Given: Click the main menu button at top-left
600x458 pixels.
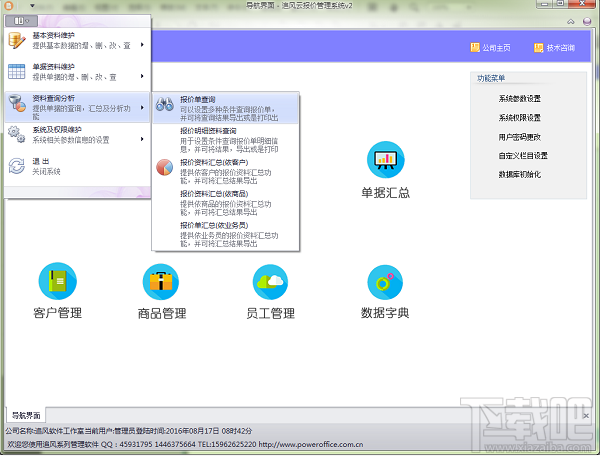Looking at the screenshot, I should pos(21,21).
